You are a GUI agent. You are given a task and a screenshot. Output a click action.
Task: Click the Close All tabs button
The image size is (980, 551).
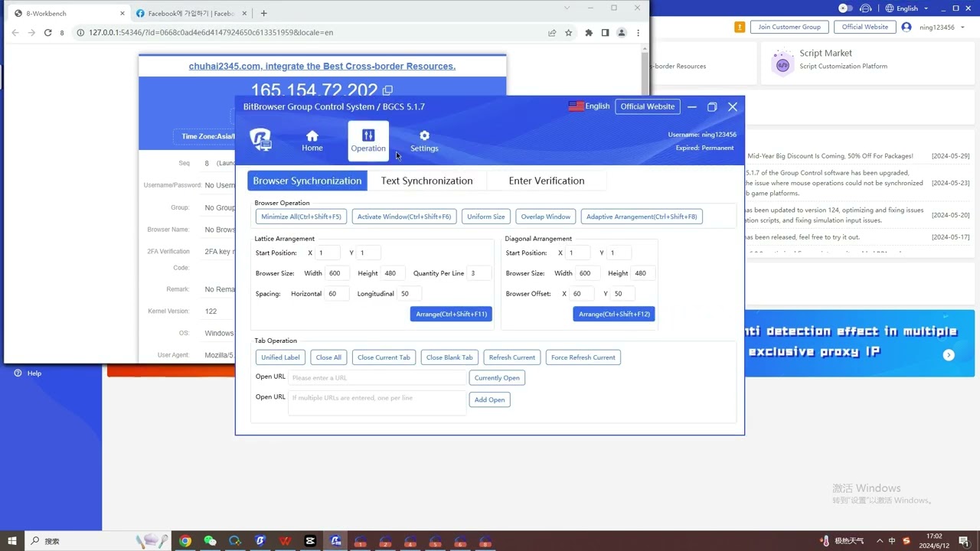(x=328, y=357)
